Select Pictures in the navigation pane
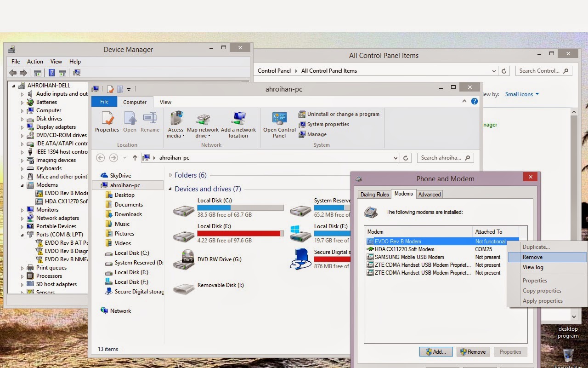 pyautogui.click(x=120, y=233)
